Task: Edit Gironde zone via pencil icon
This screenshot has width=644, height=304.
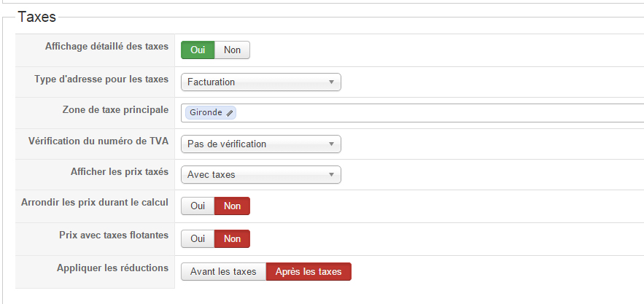Action: click(x=229, y=113)
